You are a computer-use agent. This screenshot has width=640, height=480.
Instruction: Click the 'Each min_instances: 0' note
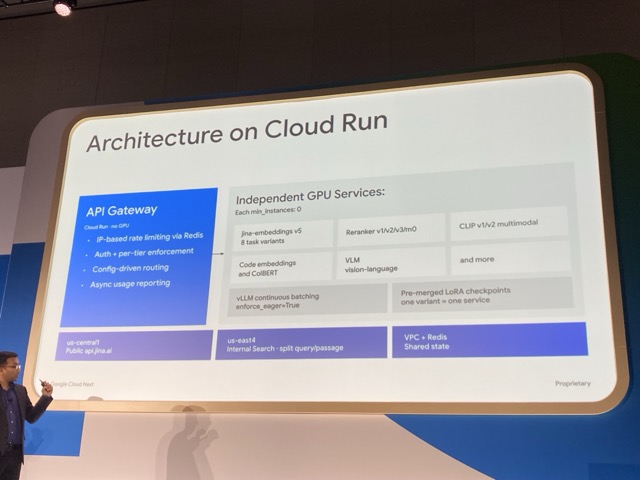268,211
